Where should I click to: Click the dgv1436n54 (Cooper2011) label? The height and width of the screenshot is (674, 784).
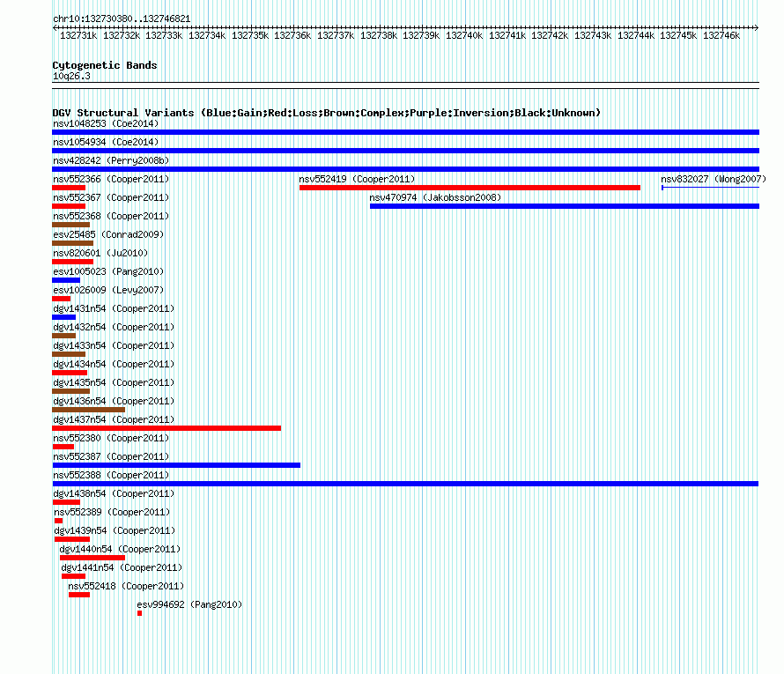[x=114, y=401]
